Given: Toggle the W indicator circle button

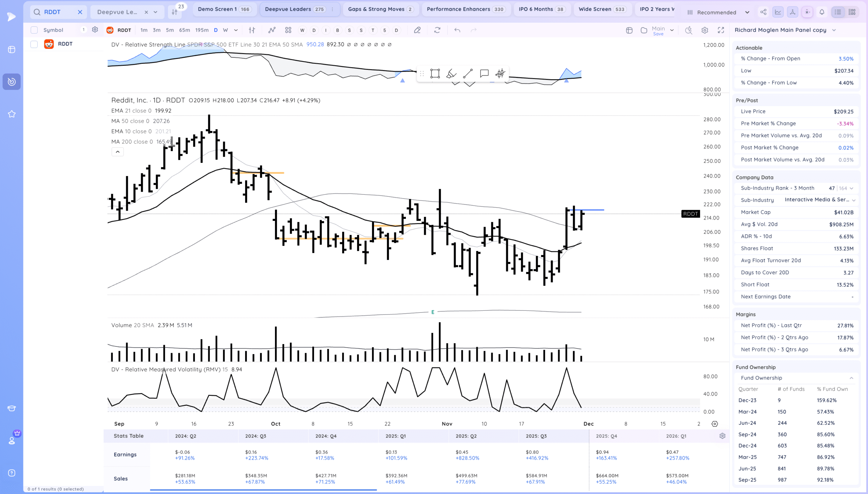Looking at the screenshot, I should click(x=302, y=30).
